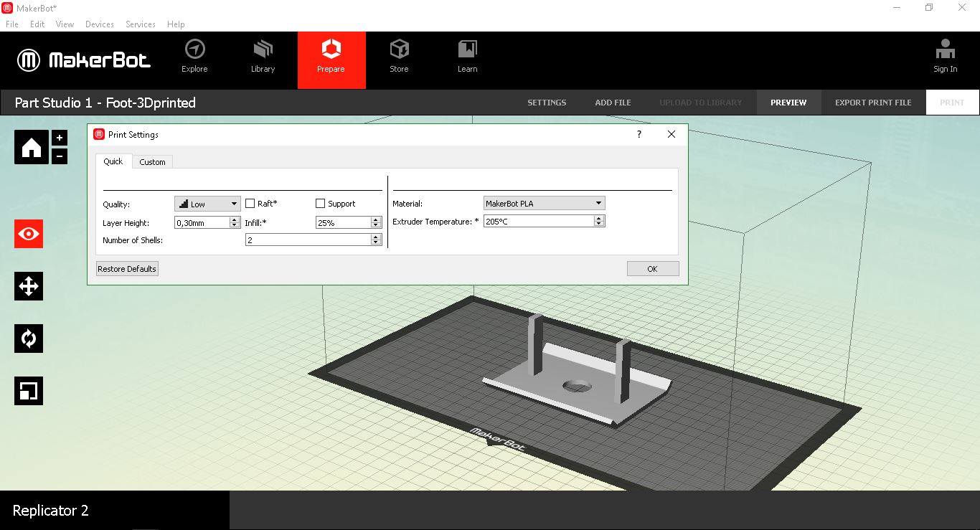Open the Explore compass icon

194,49
